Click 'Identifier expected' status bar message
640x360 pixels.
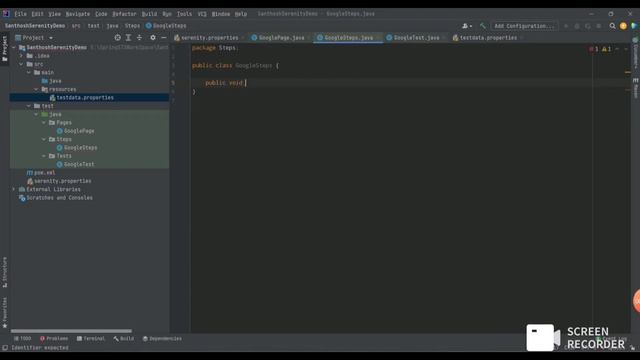[x=40, y=348]
